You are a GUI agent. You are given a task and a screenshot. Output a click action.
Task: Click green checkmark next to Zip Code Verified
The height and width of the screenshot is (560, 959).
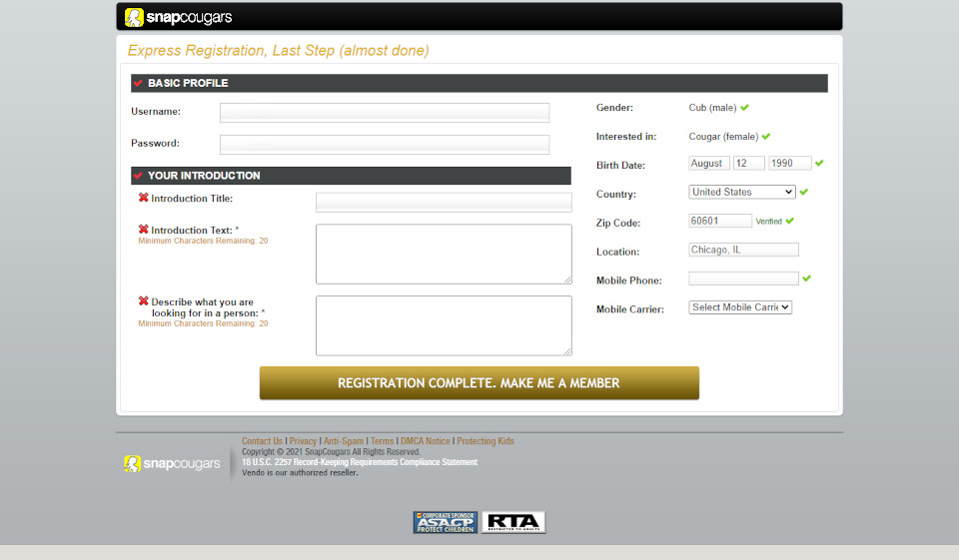(790, 221)
